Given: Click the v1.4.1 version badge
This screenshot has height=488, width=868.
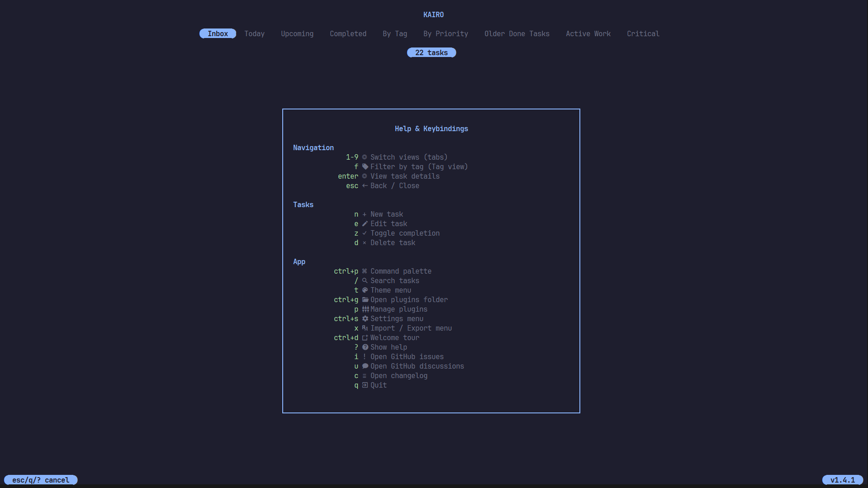Looking at the screenshot, I should (843, 480).
